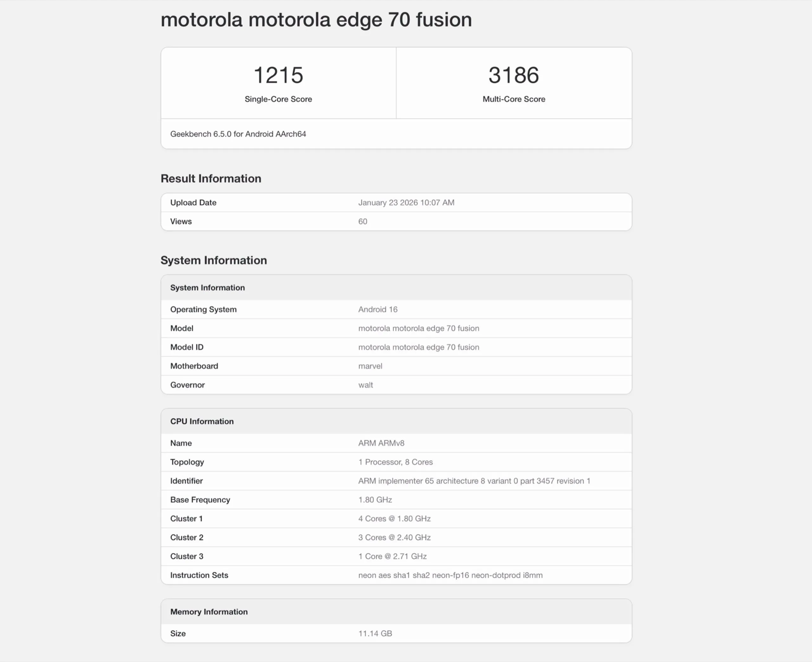Viewport: 812px width, 662px height.
Task: Click the motorola edge 70 fusion page title
Action: pyautogui.click(x=316, y=20)
